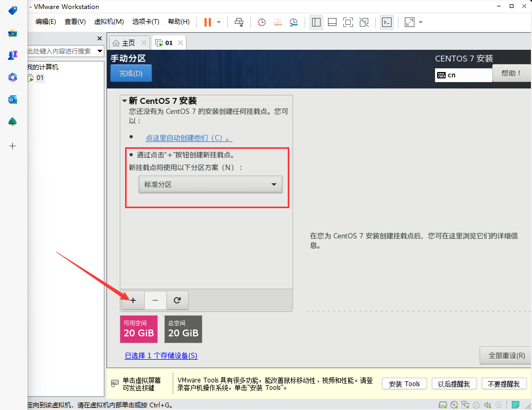The height and width of the screenshot is (410, 532).
Task: Click the library search input field
Action: pyautogui.click(x=61, y=51)
